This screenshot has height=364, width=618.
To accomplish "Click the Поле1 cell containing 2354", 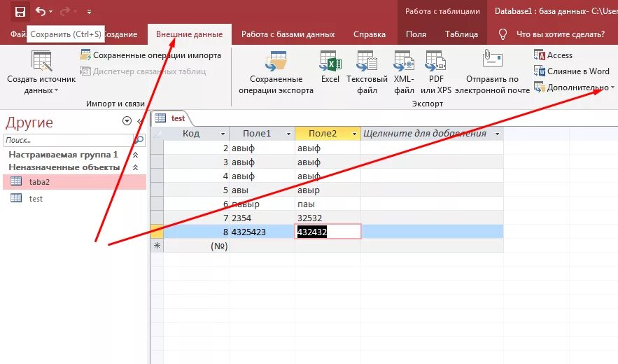I will coord(262,218).
